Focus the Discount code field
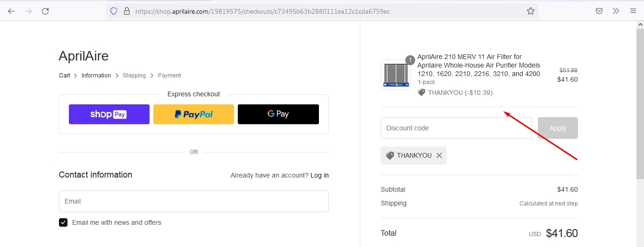Viewport: 644px width, 247px height. (x=456, y=128)
